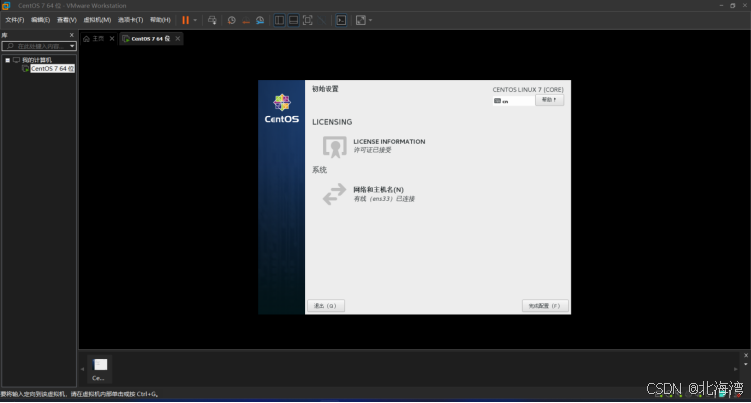Close the thumbnail bar
Viewport: 751px width, 403px height.
click(746, 355)
